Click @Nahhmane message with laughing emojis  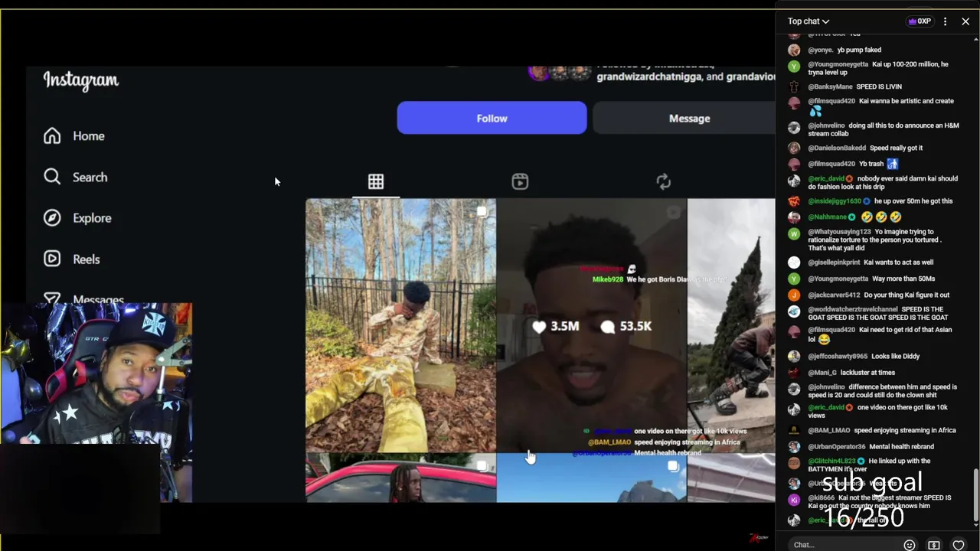pyautogui.click(x=854, y=217)
